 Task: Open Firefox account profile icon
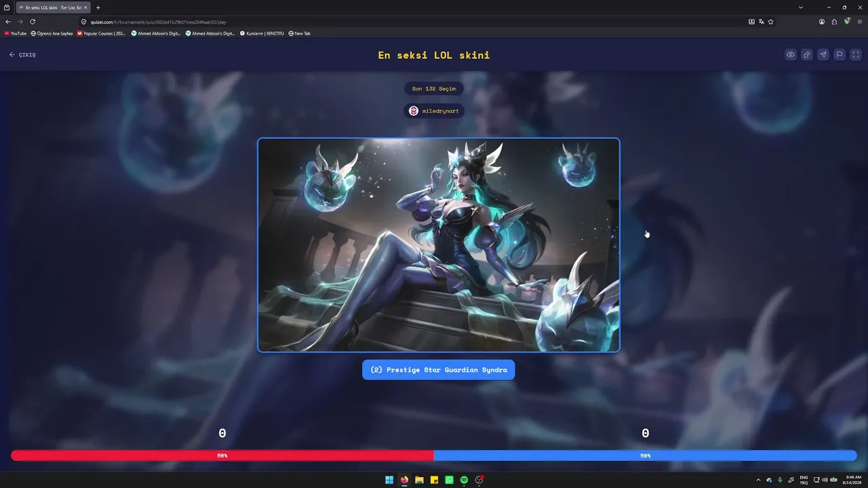[x=822, y=22]
